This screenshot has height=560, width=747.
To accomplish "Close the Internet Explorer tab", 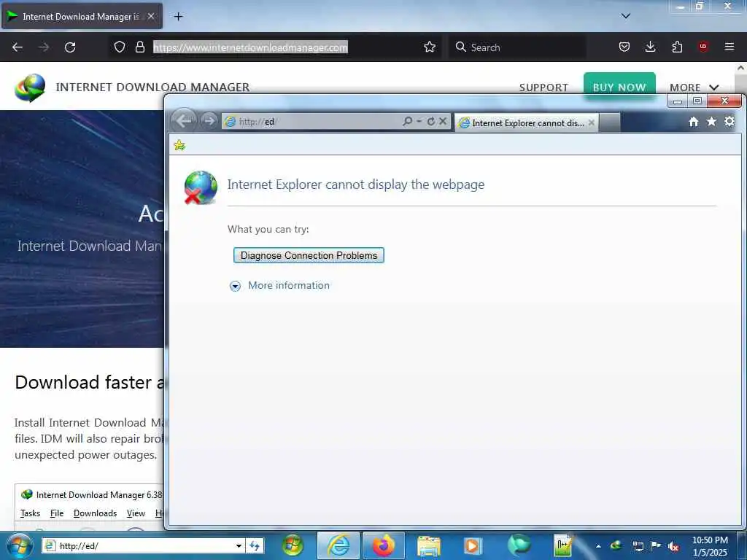I will click(591, 122).
